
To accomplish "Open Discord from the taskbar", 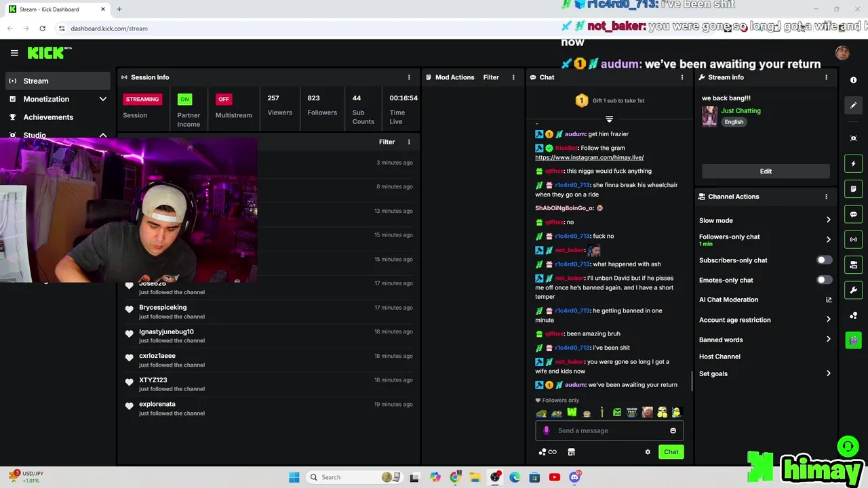I will click(x=574, y=477).
